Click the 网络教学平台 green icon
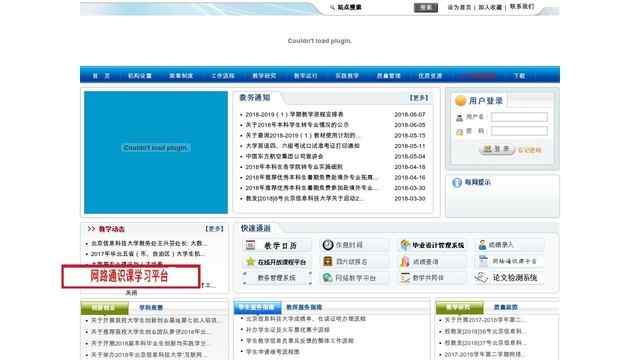640x360 pixels. (328, 278)
